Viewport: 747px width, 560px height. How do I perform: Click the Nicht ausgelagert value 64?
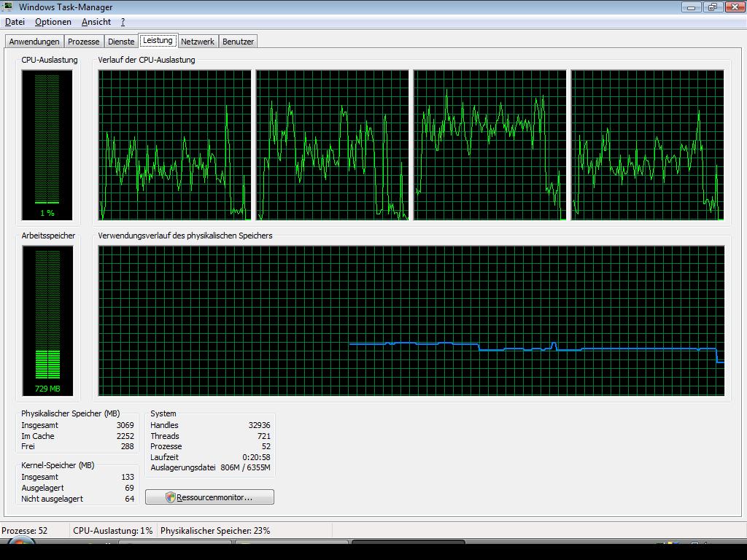click(x=130, y=499)
